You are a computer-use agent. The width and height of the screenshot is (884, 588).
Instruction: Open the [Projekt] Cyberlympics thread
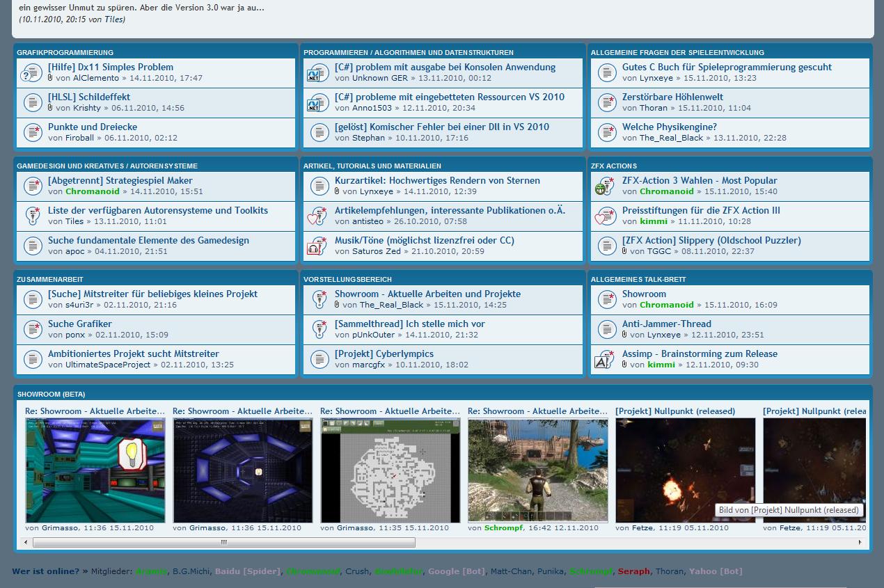(384, 353)
